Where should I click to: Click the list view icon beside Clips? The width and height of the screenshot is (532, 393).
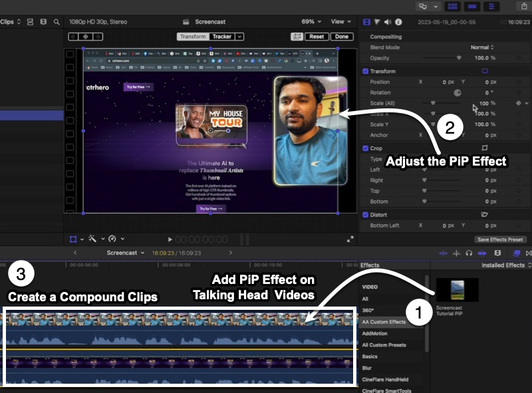point(30,22)
